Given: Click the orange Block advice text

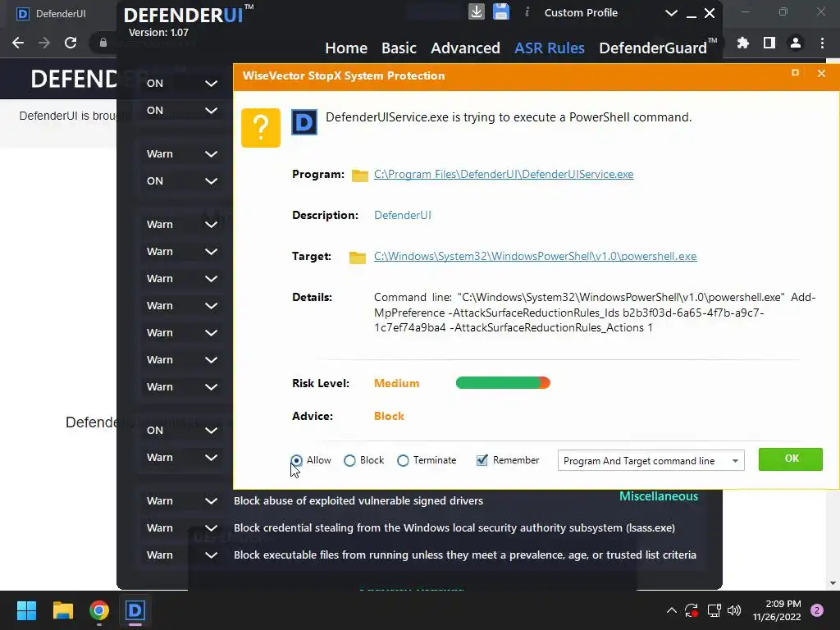Looking at the screenshot, I should [x=389, y=416].
